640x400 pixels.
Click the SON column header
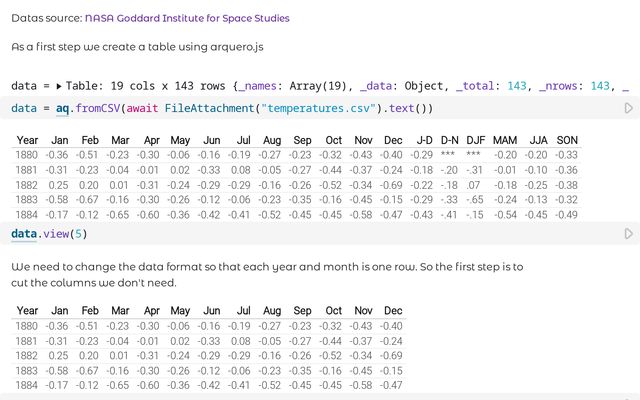[x=566, y=141]
